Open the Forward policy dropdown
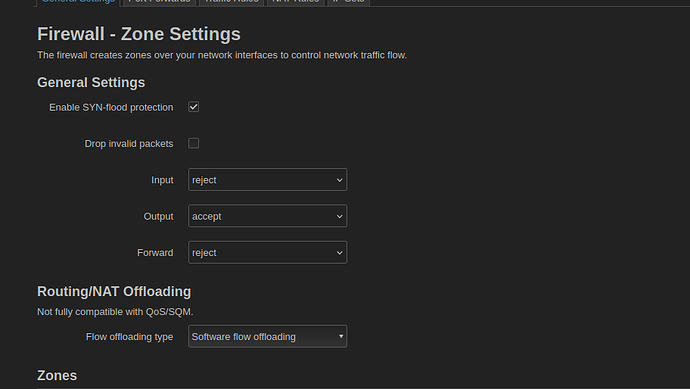This screenshot has width=690, height=389. point(268,253)
